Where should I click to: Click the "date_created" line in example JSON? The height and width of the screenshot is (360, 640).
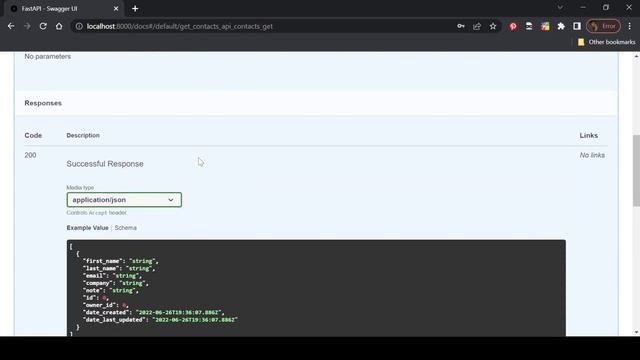coord(153,312)
